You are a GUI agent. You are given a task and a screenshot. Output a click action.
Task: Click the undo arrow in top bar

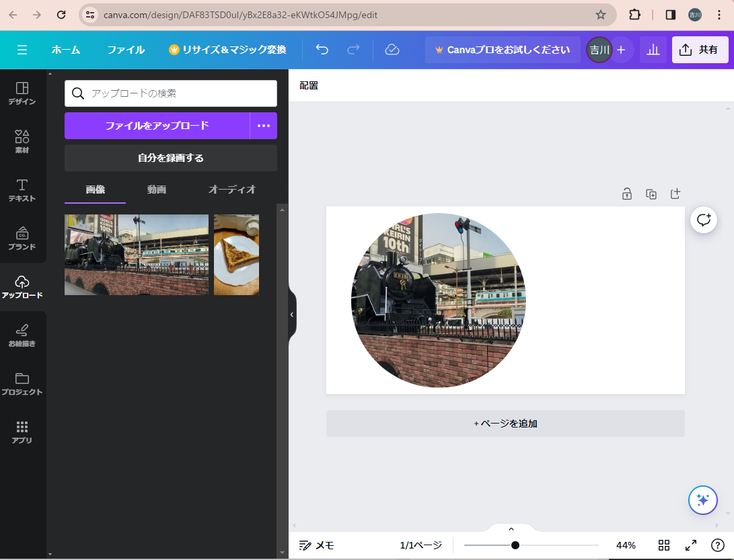point(322,50)
